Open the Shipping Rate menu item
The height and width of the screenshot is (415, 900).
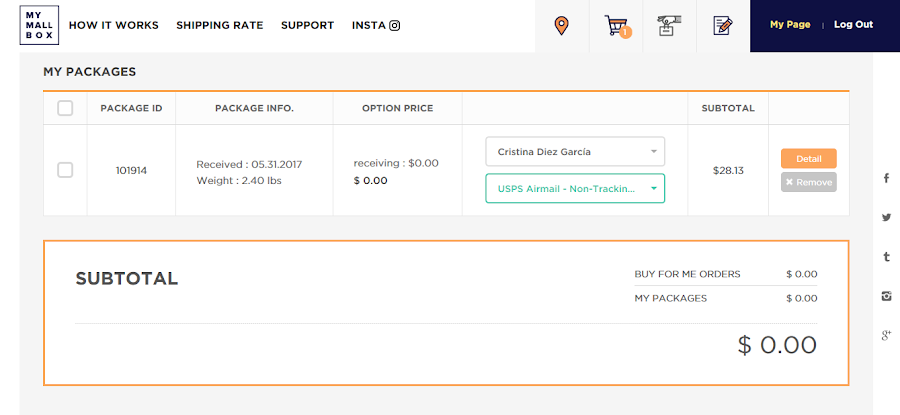219,26
